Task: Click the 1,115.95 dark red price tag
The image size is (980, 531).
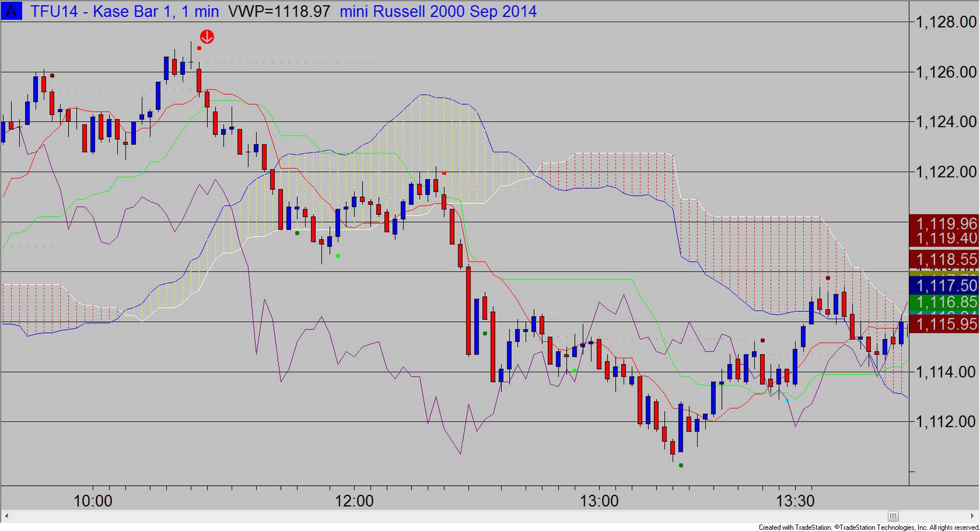Action: pos(944,324)
